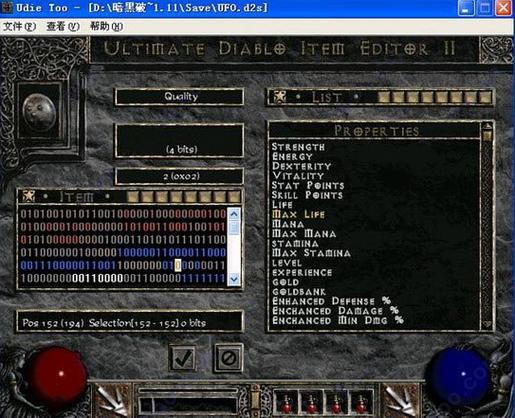Screen dimensions: 515x418
Task: Click the star icon in the Item header
Action: 29,196
